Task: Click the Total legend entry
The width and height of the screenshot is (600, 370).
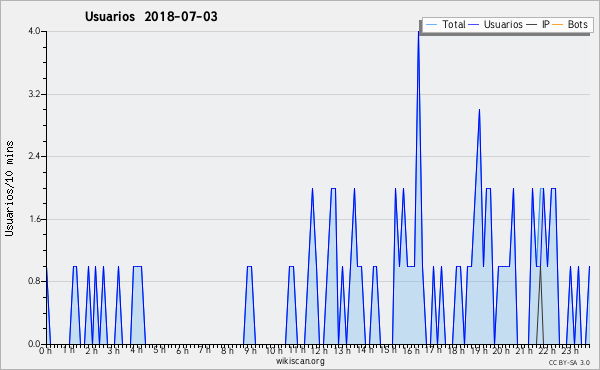Action: pyautogui.click(x=445, y=24)
